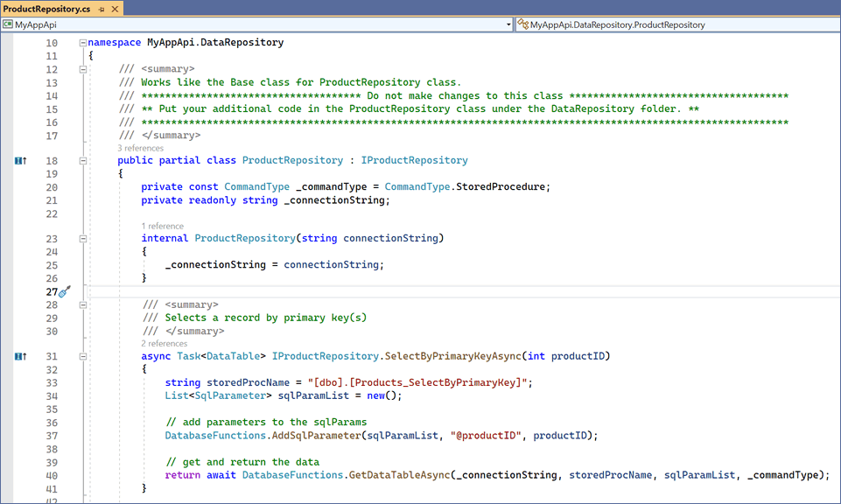Click the _connectionString field declaration on line 21
This screenshot has height=504, width=841.
[334, 200]
